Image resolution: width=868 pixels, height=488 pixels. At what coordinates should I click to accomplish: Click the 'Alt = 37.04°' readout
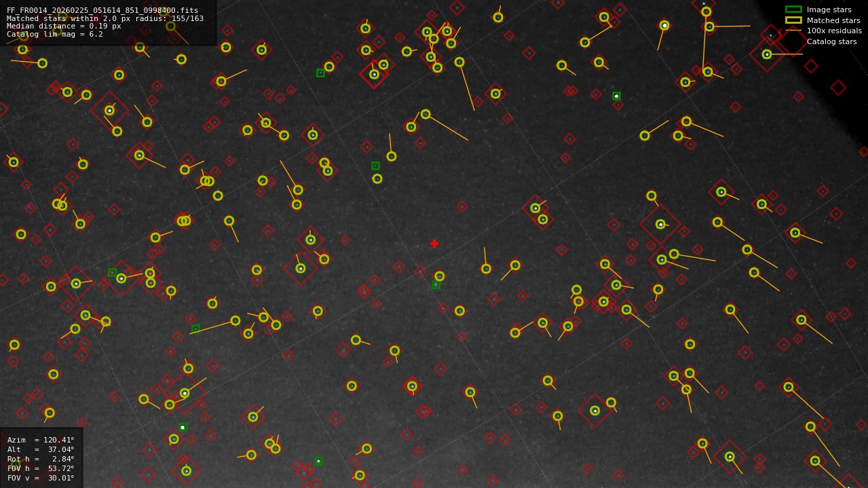tap(41, 449)
